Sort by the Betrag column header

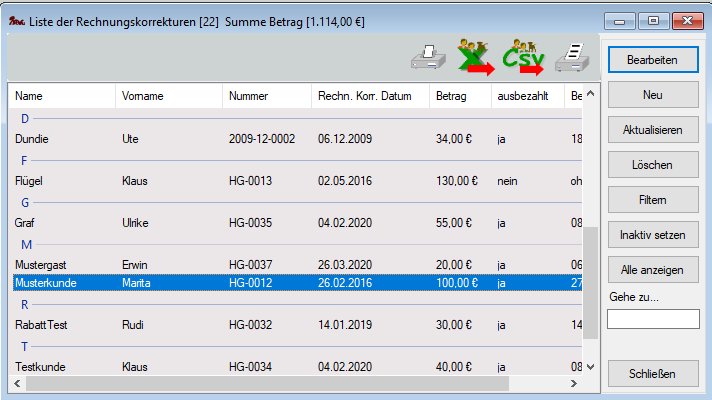pos(460,96)
